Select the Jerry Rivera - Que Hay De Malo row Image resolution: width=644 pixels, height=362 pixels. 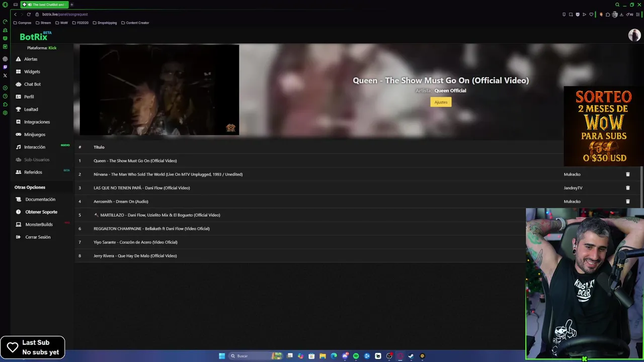point(300,256)
